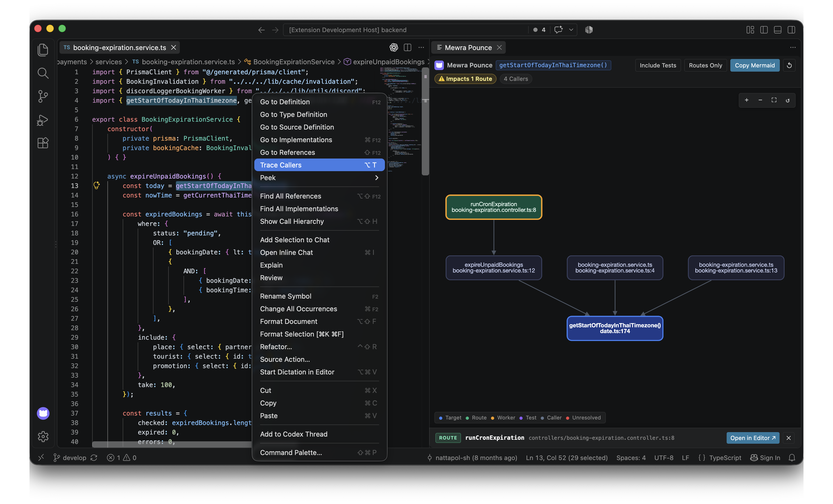Open editor More Actions ellipsis
The image size is (833, 504).
pyautogui.click(x=421, y=48)
